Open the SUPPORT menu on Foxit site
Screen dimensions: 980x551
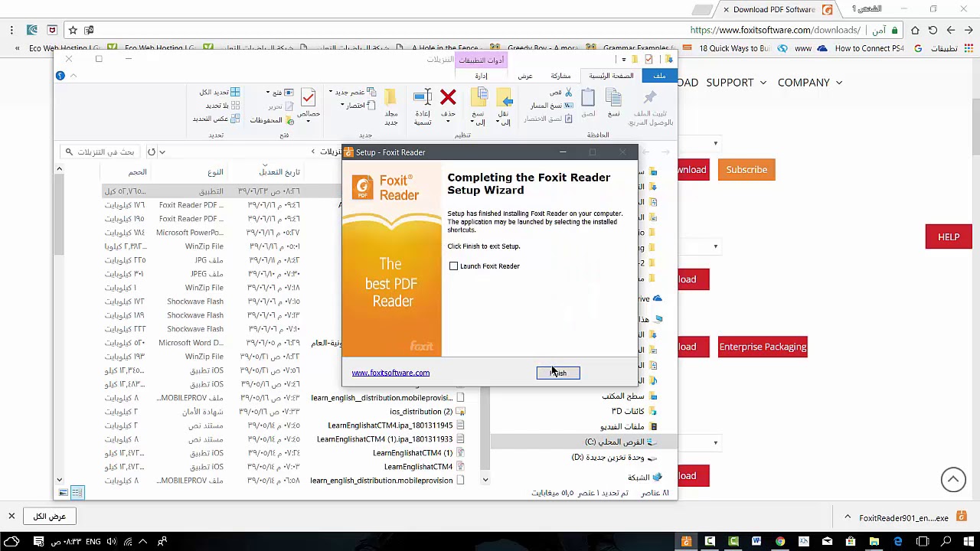coord(736,83)
